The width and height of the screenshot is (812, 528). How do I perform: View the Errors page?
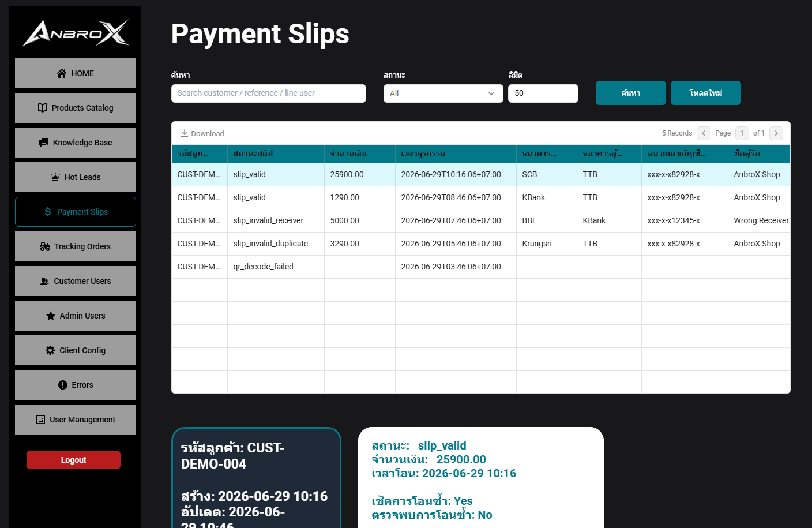click(76, 385)
